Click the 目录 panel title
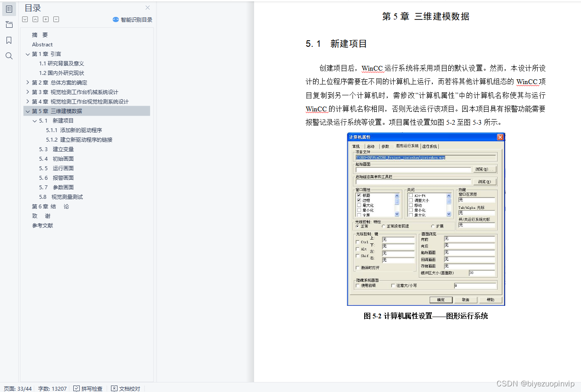 (x=33, y=8)
